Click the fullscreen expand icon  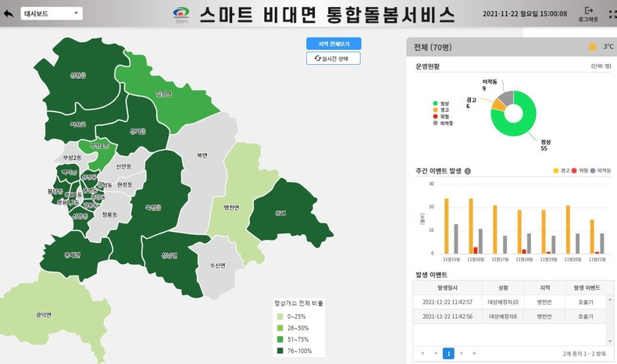[x=612, y=14]
